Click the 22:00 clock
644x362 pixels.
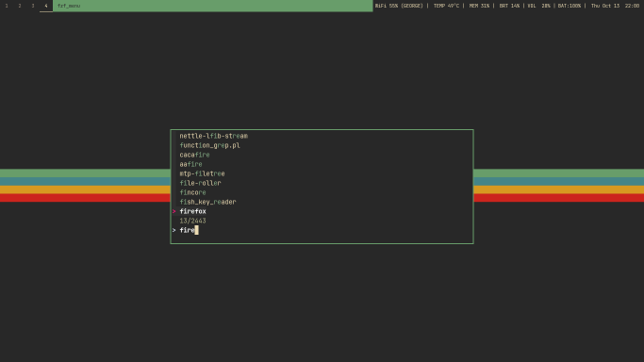pyautogui.click(x=632, y=6)
